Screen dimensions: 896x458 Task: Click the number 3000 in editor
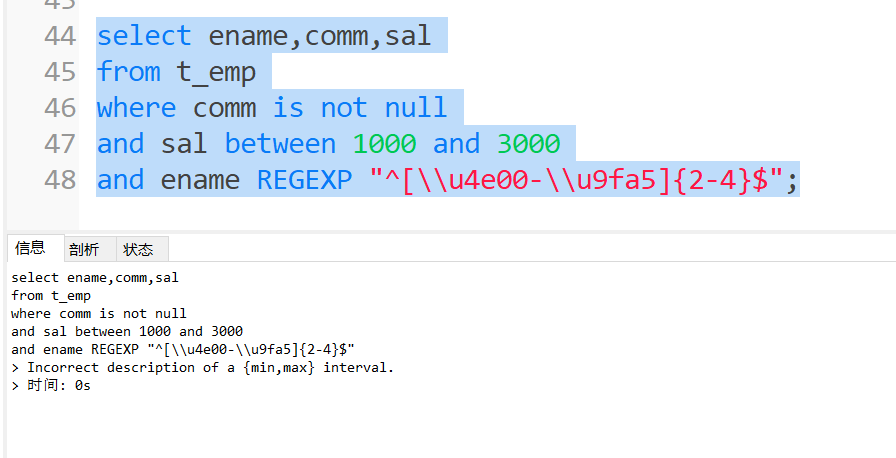[528, 144]
